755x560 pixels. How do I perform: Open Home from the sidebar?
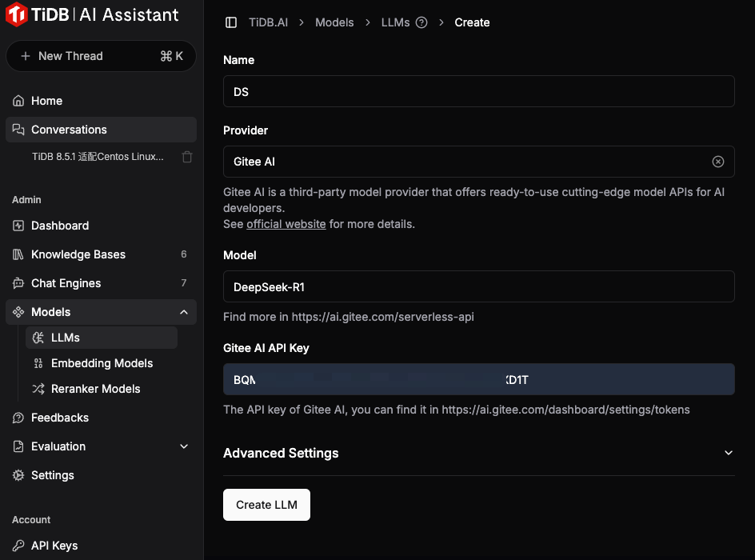(46, 101)
